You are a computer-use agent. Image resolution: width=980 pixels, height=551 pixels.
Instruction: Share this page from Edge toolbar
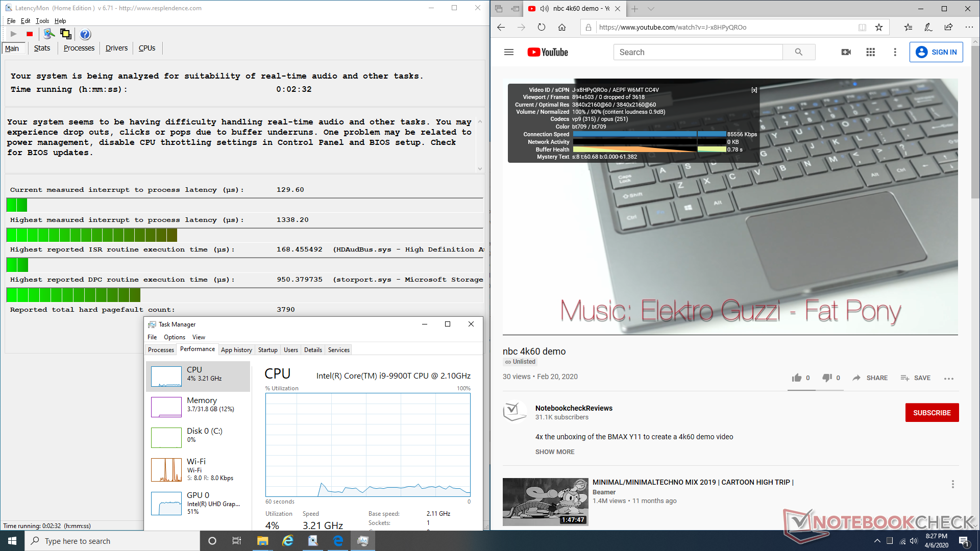coord(948,28)
